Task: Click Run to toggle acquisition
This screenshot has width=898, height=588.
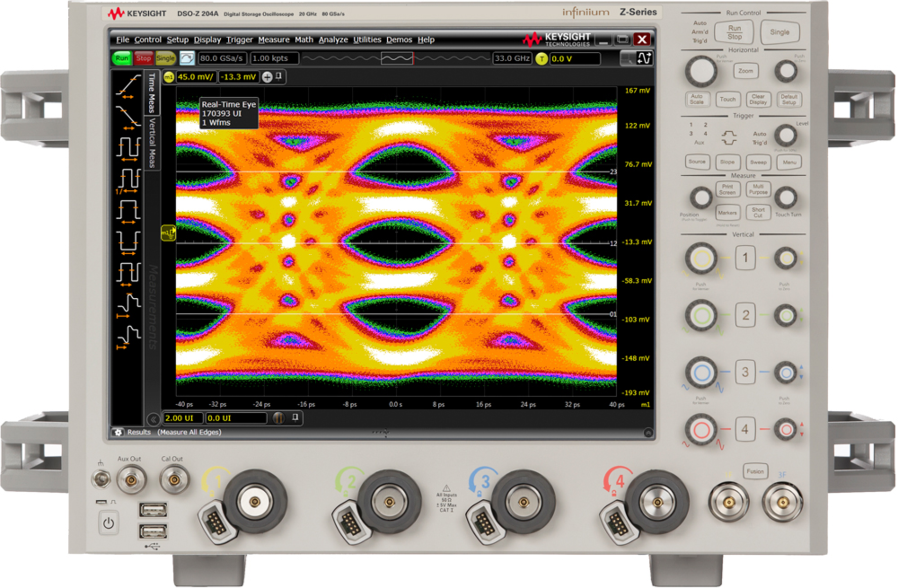Action: (122, 58)
